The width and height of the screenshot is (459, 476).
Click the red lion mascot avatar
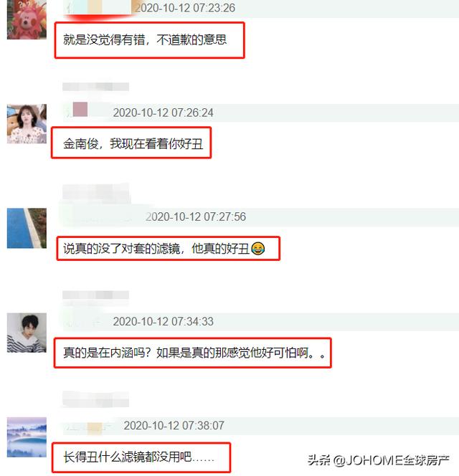[x=27, y=19]
